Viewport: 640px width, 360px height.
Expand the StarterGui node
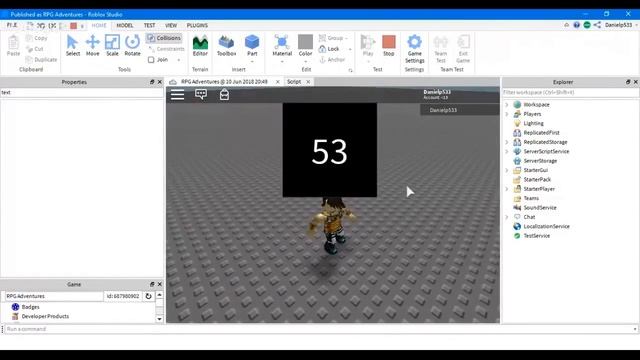point(507,170)
